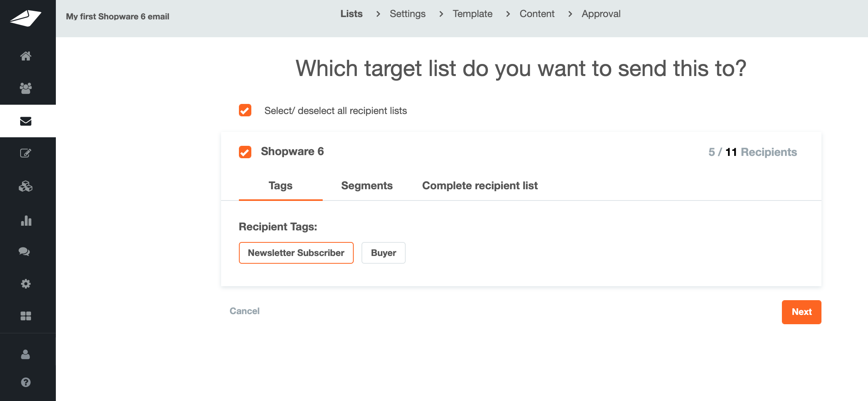Go to the Template step
The image size is (868, 401).
pyautogui.click(x=472, y=14)
